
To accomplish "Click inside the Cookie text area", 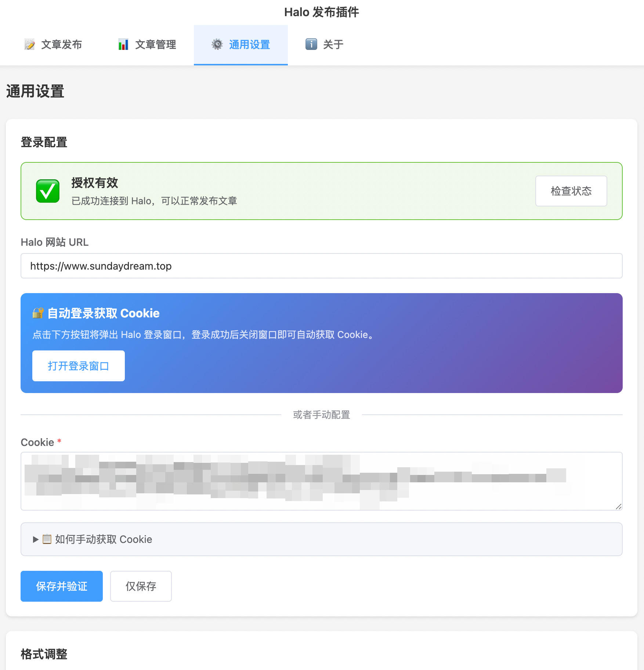I will click(321, 481).
